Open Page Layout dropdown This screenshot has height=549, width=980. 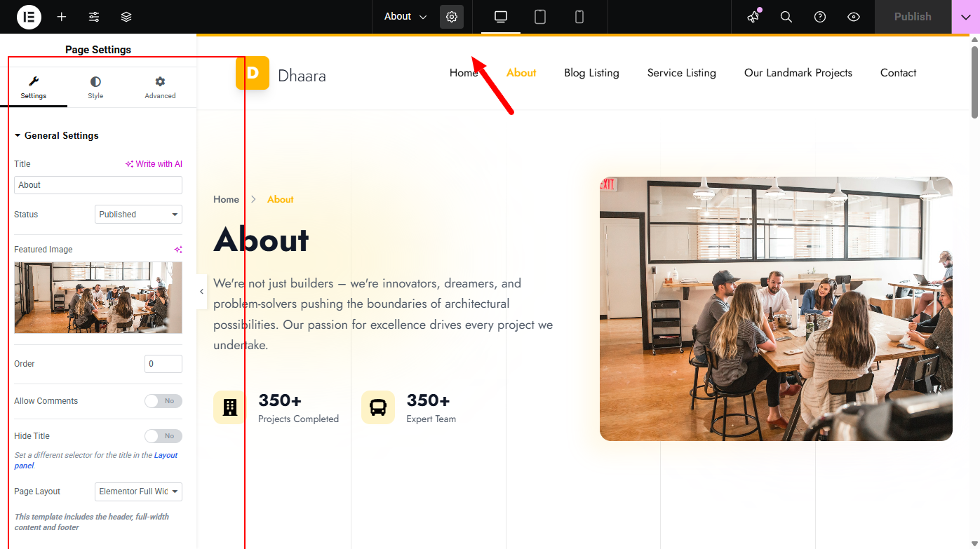coord(138,492)
